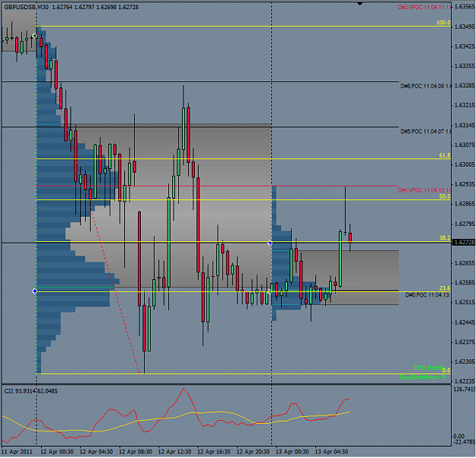Select the DayStartHour: 0 label

pos(422,377)
